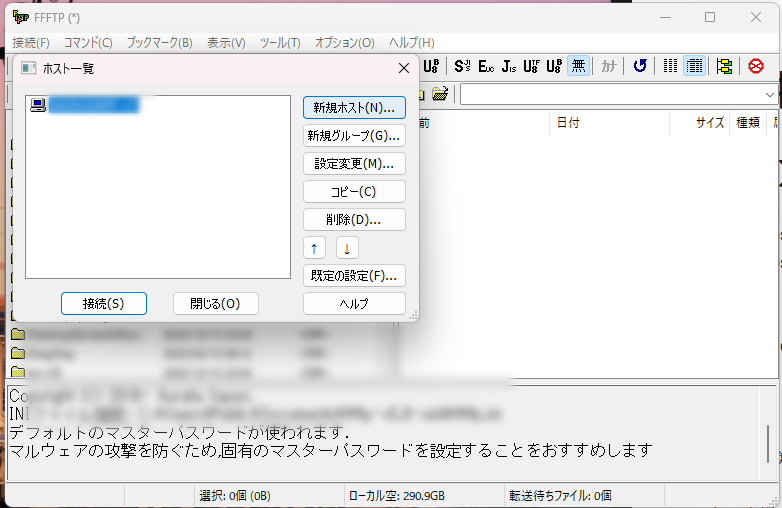The width and height of the screenshot is (782, 508).
Task: Select the Shift-JIS kanji code icon
Action: click(462, 66)
